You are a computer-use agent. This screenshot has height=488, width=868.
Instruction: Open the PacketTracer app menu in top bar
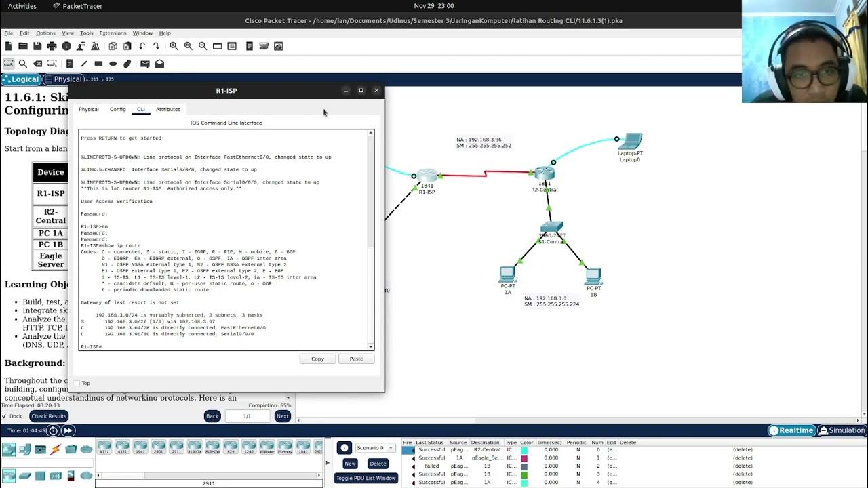point(77,6)
